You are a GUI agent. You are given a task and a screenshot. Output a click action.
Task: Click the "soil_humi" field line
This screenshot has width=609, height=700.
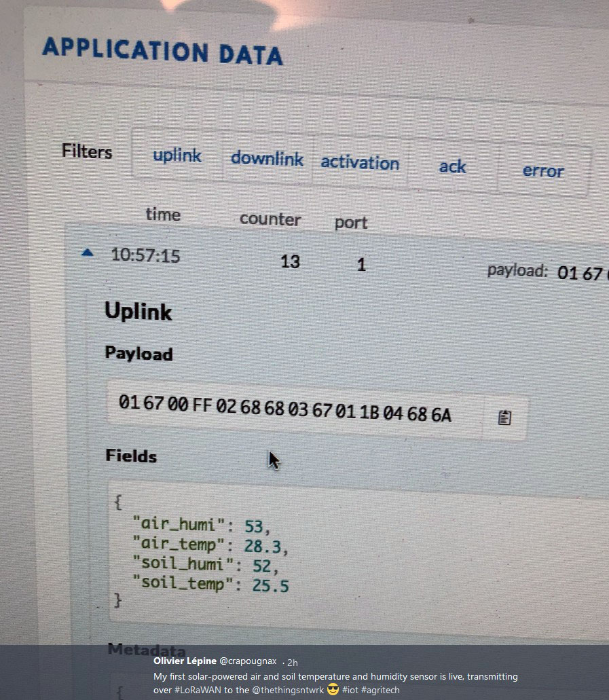click(x=206, y=565)
